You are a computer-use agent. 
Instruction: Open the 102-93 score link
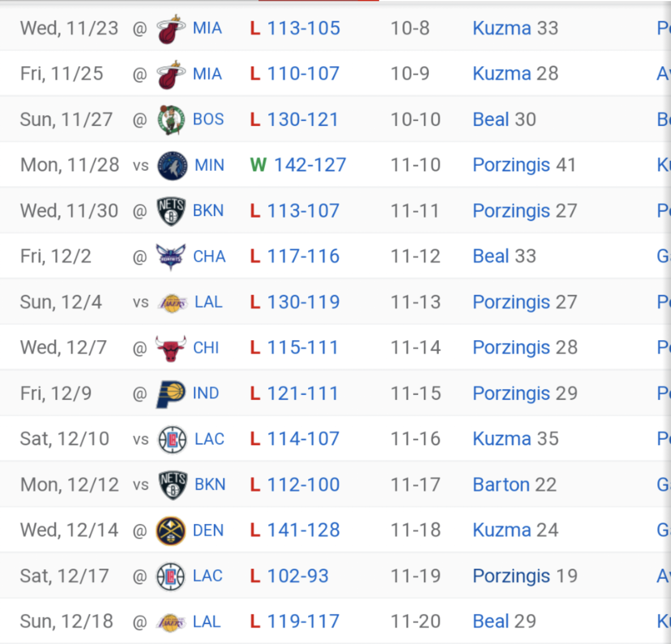[x=297, y=576]
